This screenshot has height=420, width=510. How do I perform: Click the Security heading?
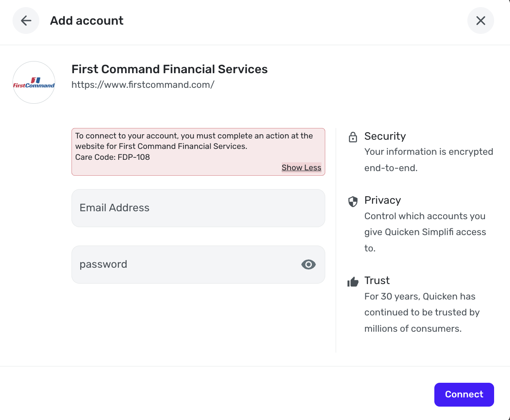click(385, 136)
